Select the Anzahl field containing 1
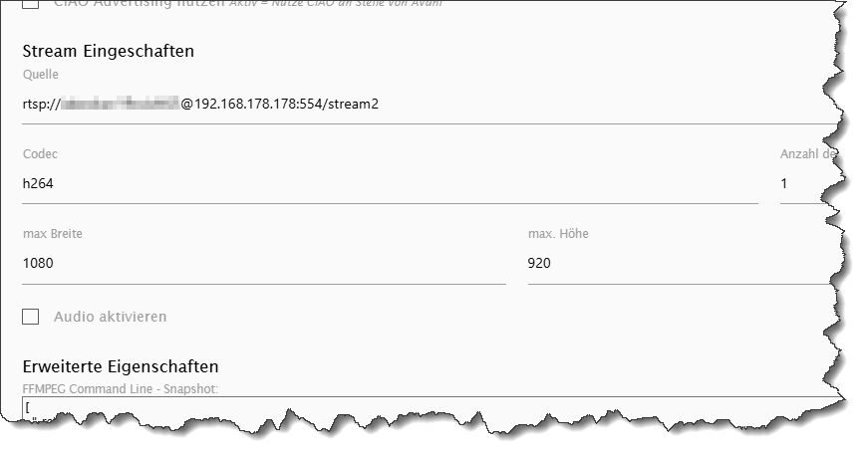868x455 pixels. point(807,183)
